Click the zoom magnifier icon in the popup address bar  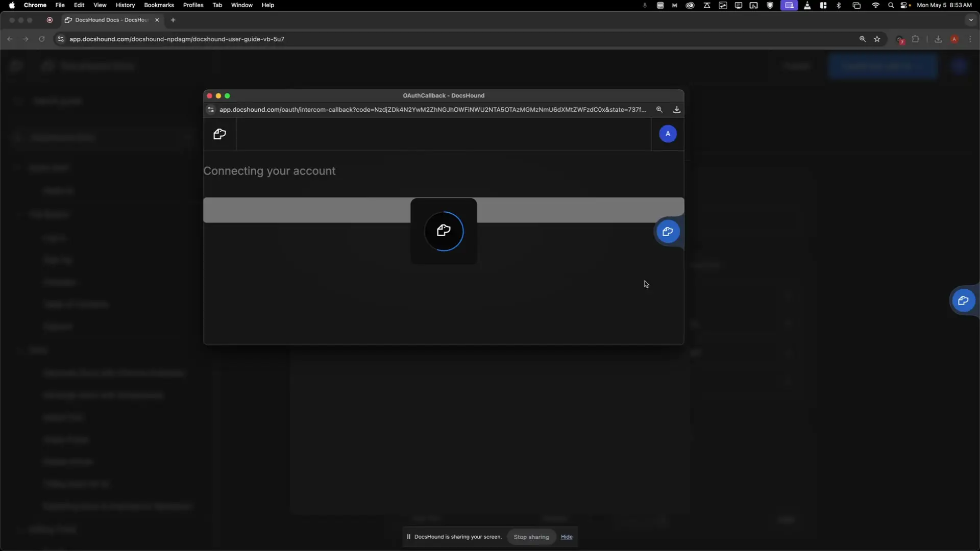(x=659, y=110)
